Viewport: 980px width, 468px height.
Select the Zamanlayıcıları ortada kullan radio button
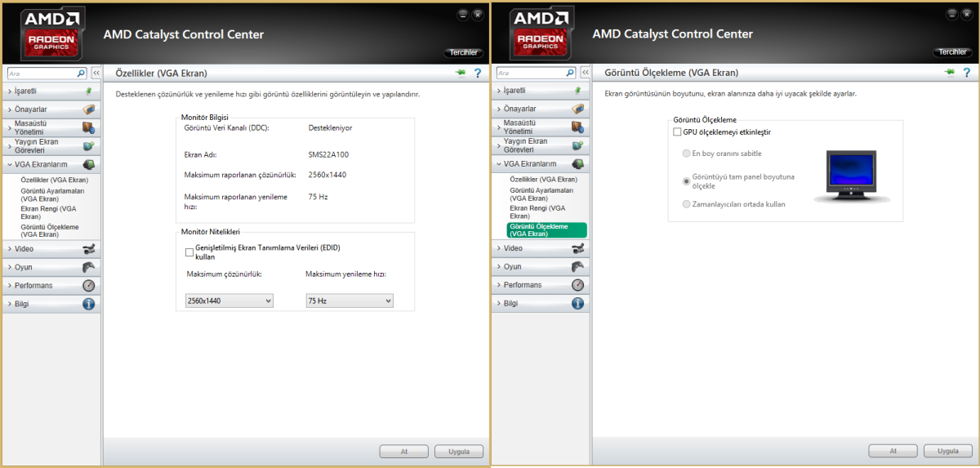click(x=686, y=204)
